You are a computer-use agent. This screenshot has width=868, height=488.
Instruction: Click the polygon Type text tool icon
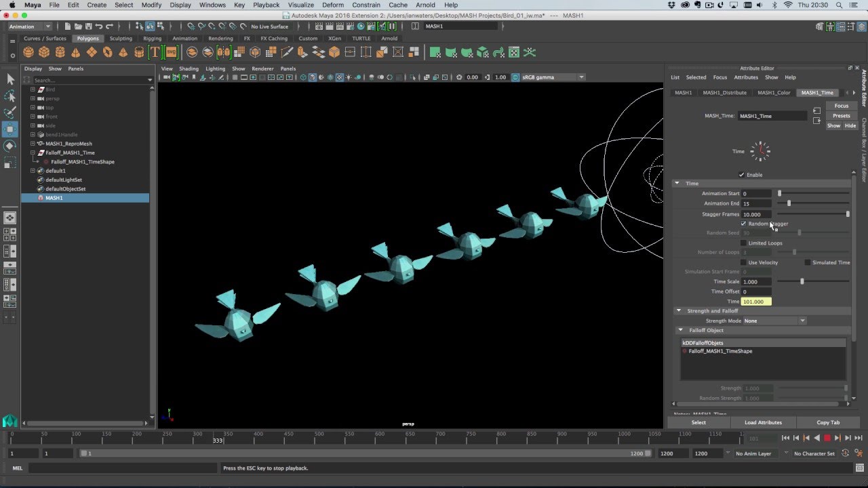tap(155, 52)
